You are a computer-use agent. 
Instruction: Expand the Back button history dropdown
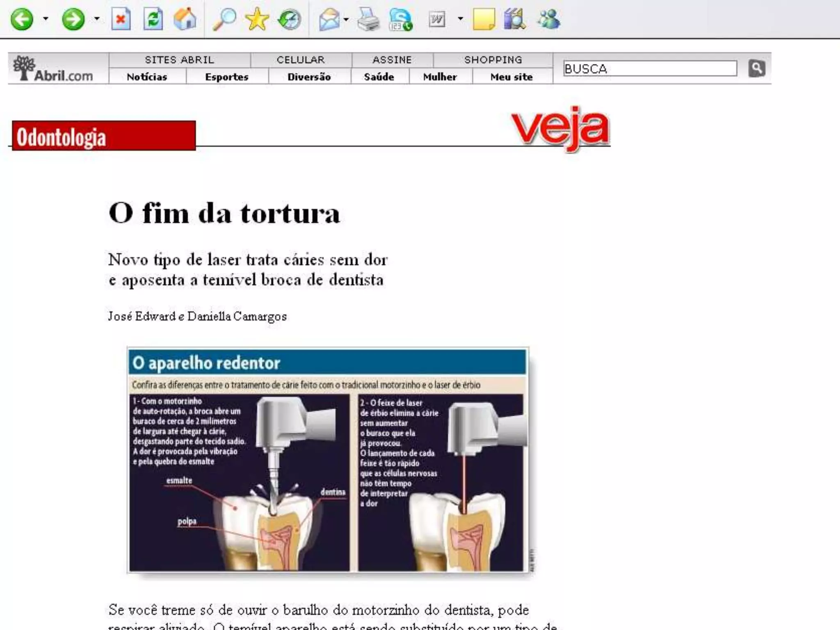(x=46, y=19)
